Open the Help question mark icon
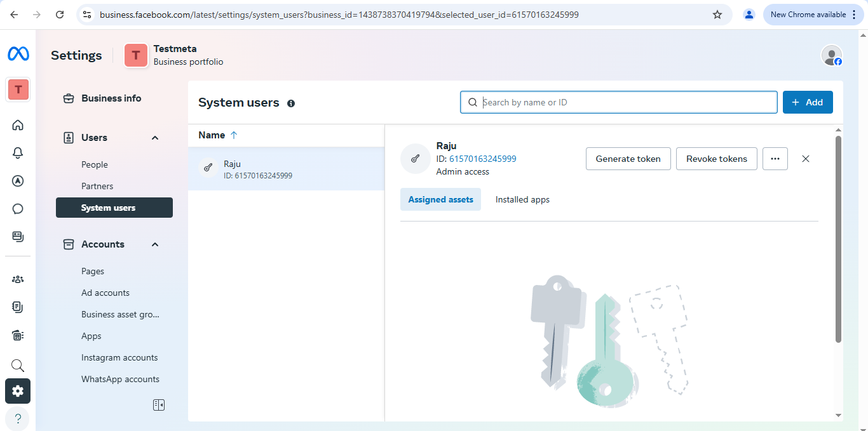The width and height of the screenshot is (868, 431). pyautogui.click(x=17, y=418)
